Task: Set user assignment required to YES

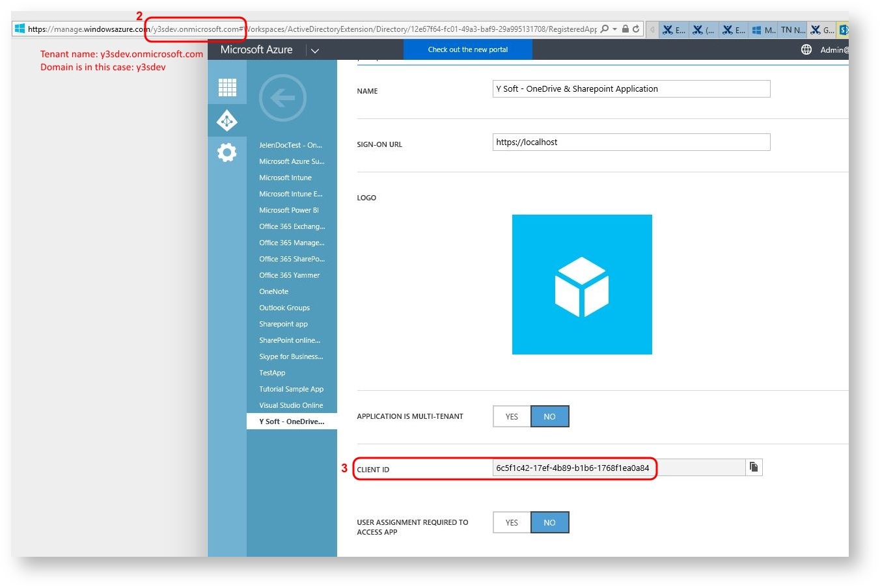Action: click(512, 522)
